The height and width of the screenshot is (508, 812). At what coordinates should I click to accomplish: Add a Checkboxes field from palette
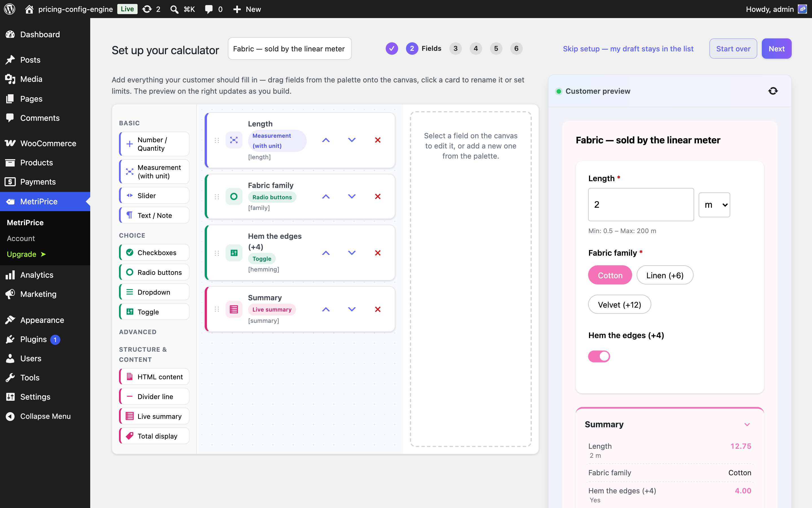[x=154, y=253]
